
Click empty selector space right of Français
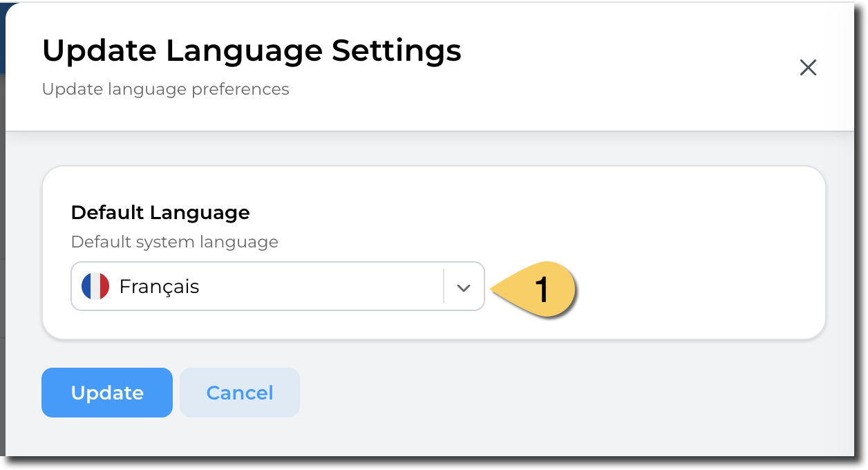tap(332, 286)
